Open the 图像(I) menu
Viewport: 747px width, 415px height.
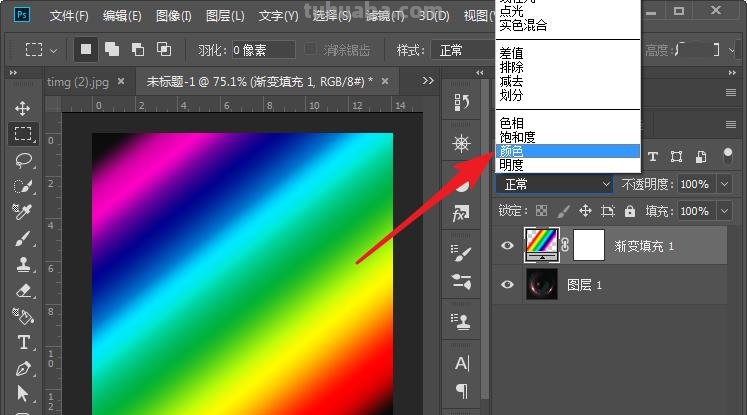(173, 16)
